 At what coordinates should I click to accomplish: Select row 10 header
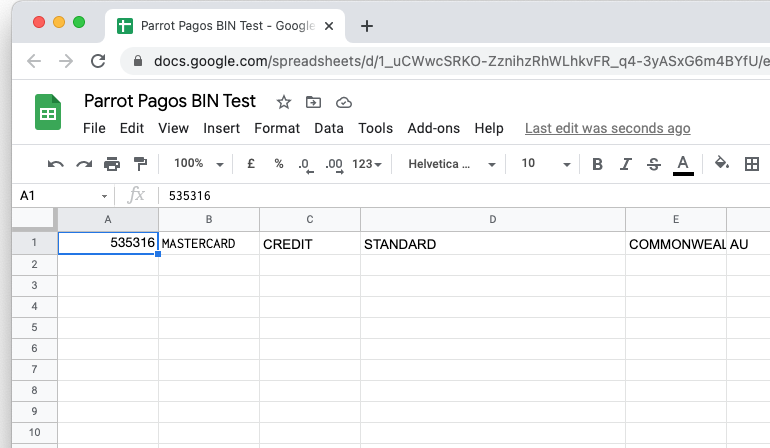click(x=34, y=432)
